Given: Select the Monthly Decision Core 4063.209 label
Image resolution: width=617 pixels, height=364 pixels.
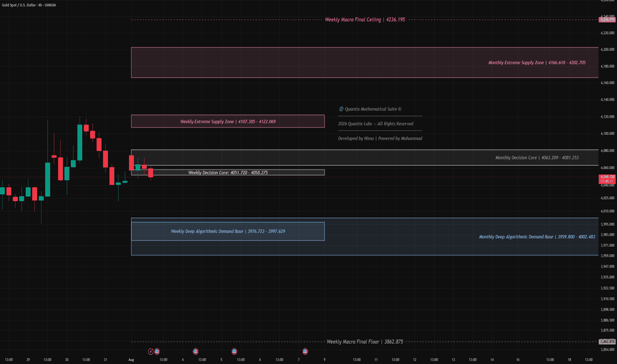Looking at the screenshot, I should pos(537,158).
